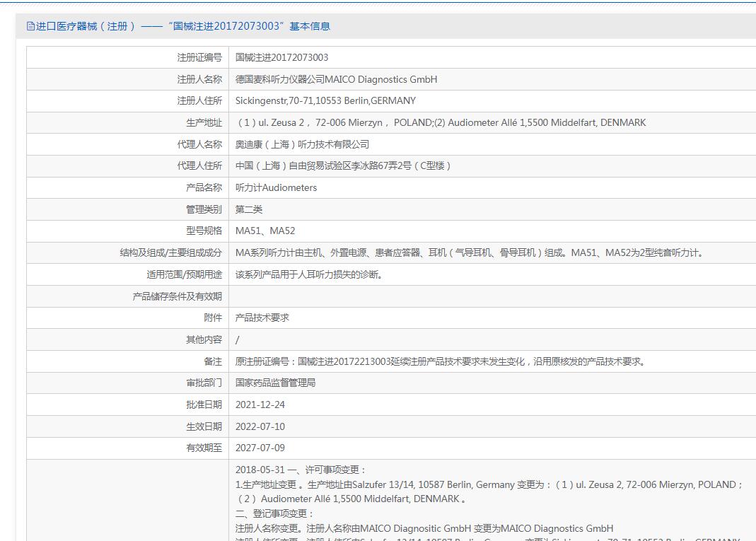Select agent address 李冰路67弄2号

pos(343,166)
